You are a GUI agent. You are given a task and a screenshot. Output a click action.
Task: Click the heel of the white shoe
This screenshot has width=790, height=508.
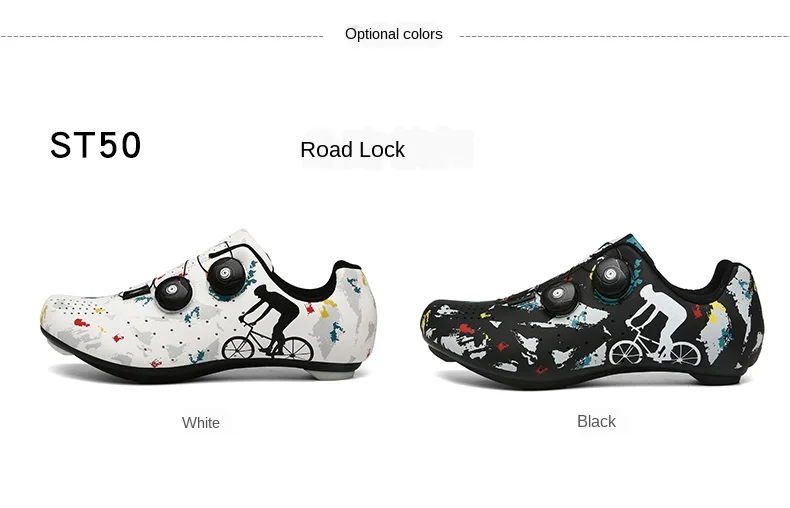(355, 310)
